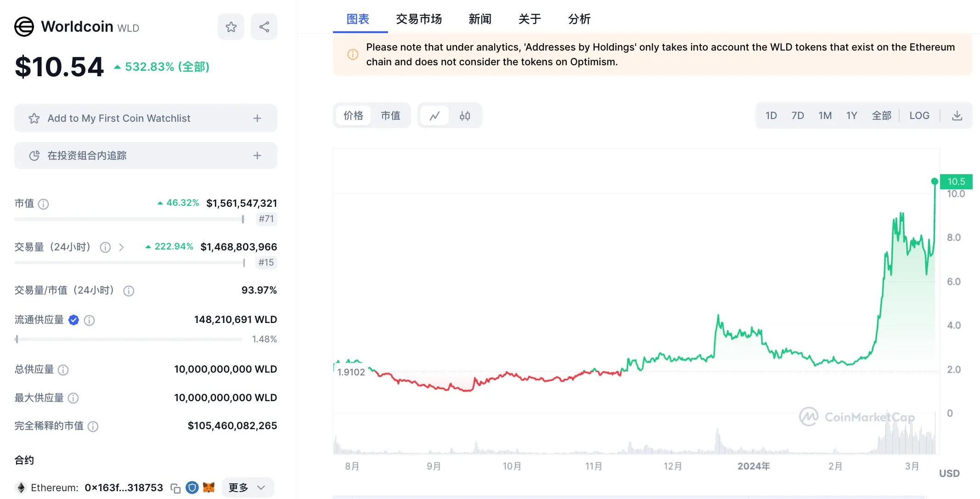Enable LOG scale on the chart

pyautogui.click(x=918, y=115)
